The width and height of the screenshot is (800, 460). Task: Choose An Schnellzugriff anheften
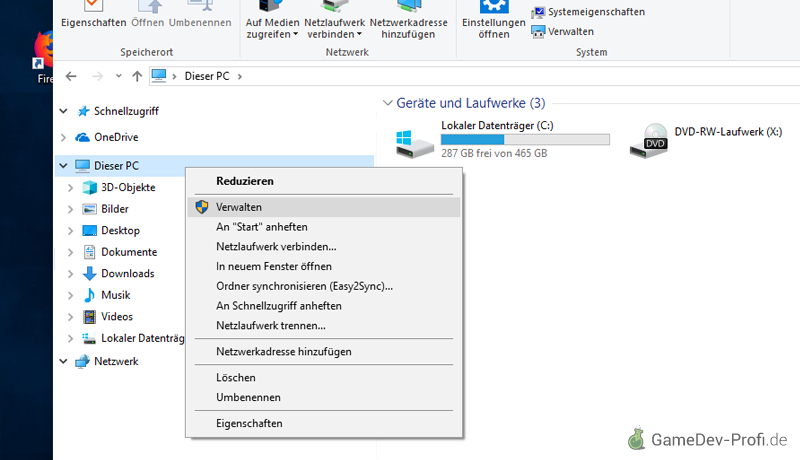click(x=324, y=306)
